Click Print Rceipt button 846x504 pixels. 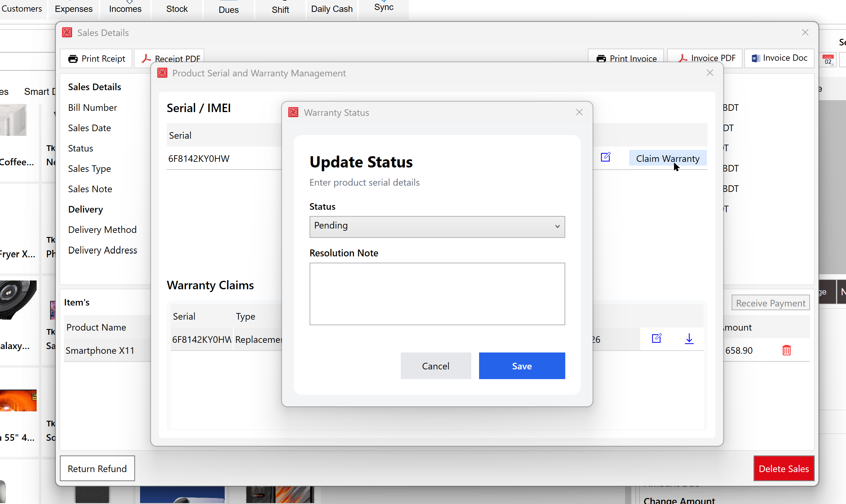(96, 59)
